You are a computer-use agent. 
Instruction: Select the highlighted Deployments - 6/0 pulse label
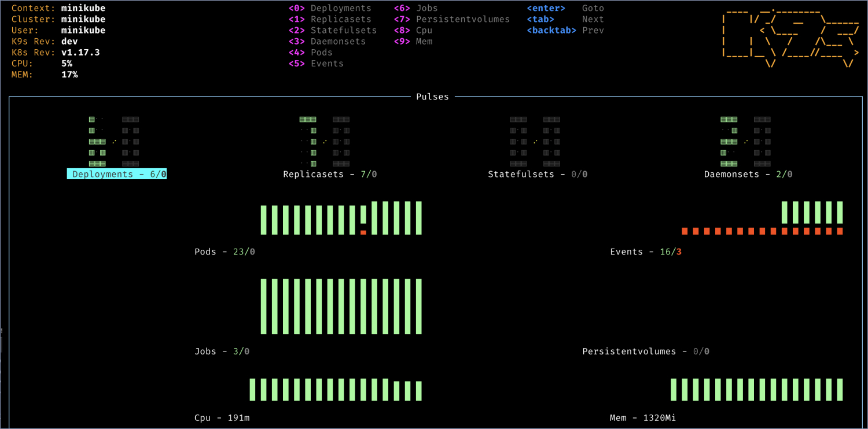click(x=117, y=174)
